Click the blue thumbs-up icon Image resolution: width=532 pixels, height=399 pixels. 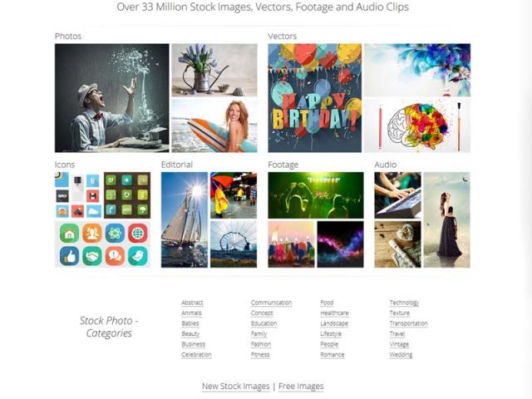(69, 256)
